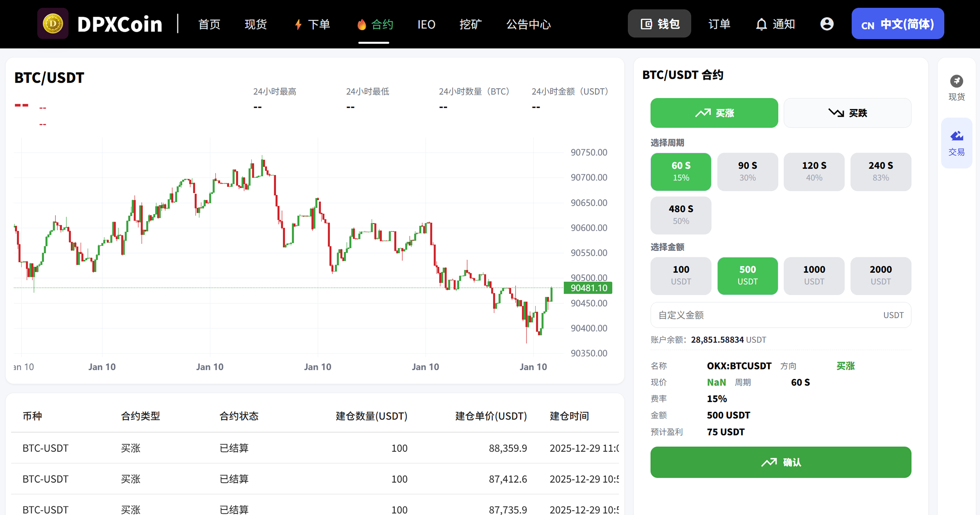Go to the 挖矿 mining menu
This screenshot has width=980, height=515.
470,24
